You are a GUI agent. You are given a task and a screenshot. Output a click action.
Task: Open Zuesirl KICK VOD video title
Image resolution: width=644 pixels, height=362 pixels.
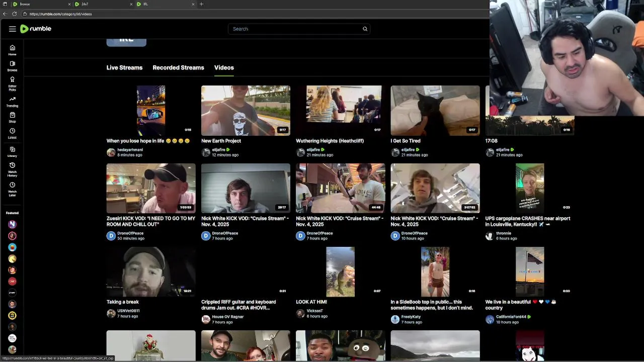coord(150,221)
